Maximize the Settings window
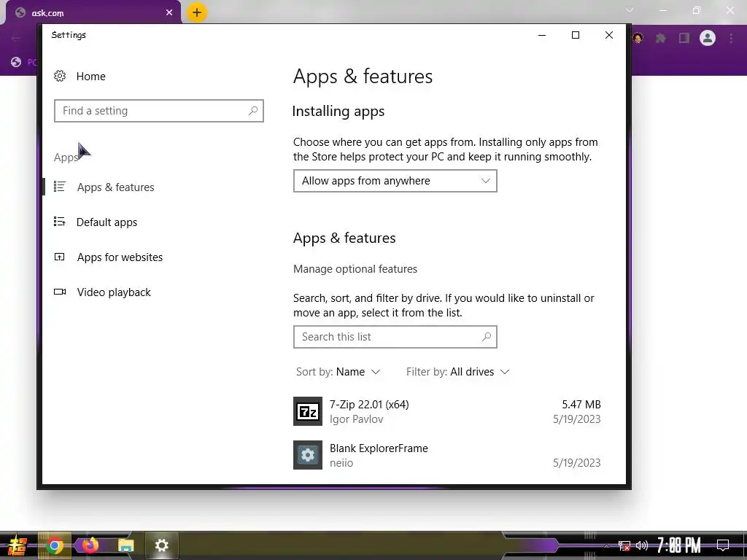747x560 pixels. coord(576,35)
